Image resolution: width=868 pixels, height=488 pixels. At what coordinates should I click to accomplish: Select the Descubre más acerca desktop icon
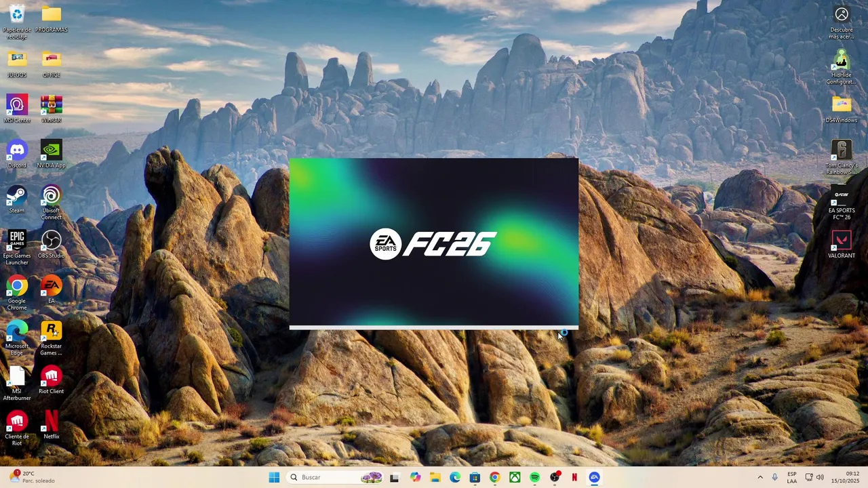click(x=842, y=22)
